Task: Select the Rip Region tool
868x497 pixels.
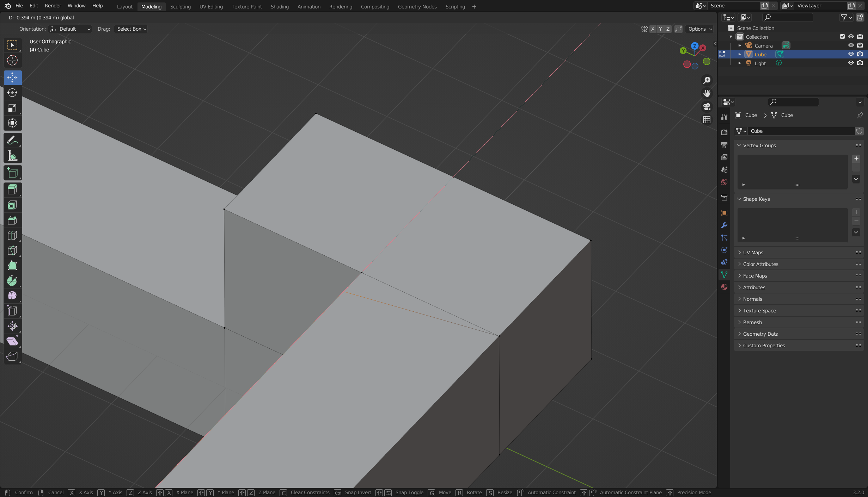Action: pyautogui.click(x=12, y=356)
